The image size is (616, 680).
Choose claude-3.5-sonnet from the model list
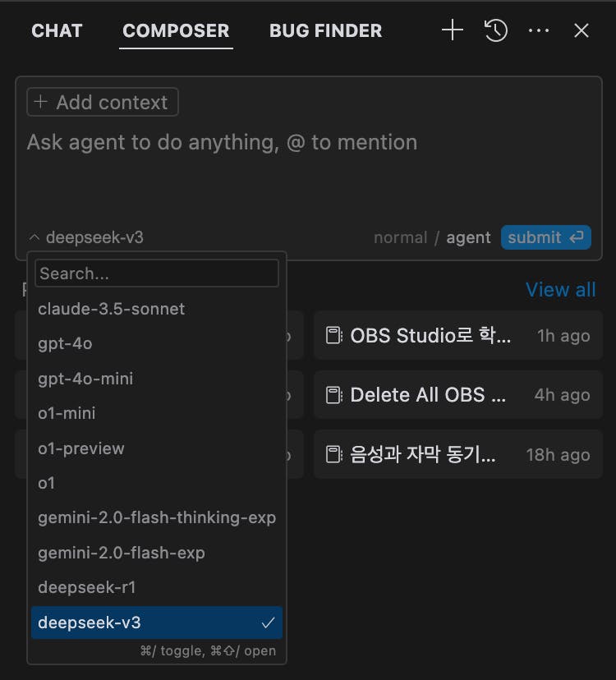click(112, 309)
